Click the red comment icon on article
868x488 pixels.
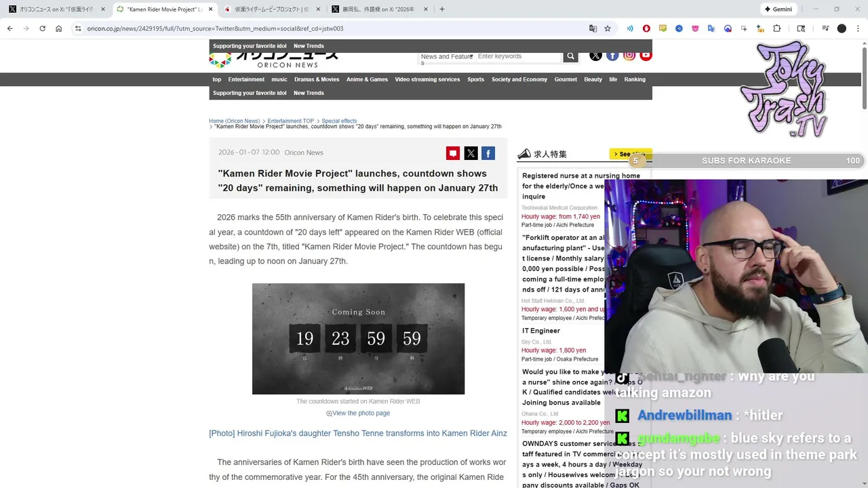click(x=453, y=153)
